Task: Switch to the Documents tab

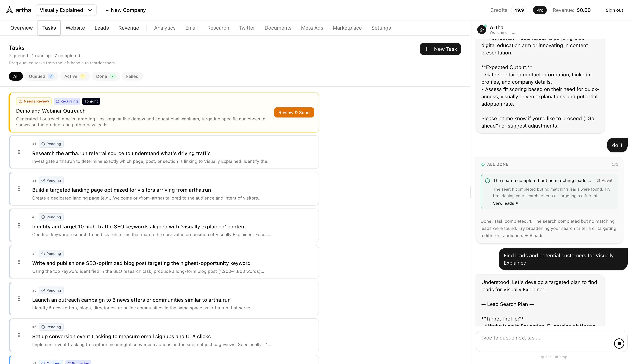Action: 278,28
